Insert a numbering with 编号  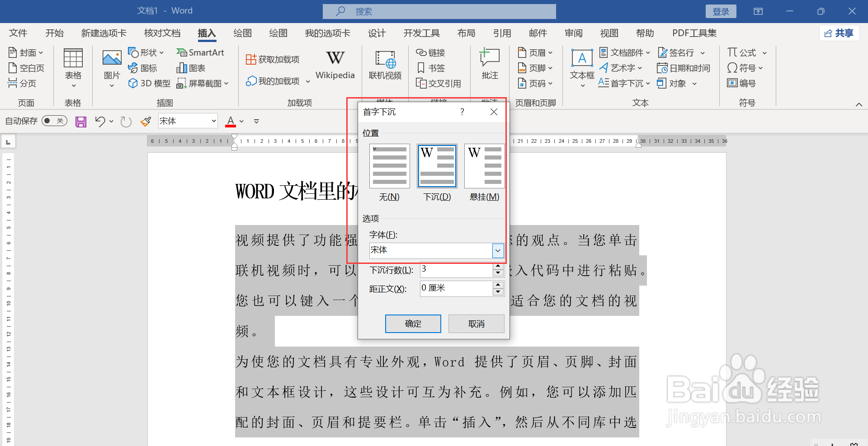coord(741,84)
